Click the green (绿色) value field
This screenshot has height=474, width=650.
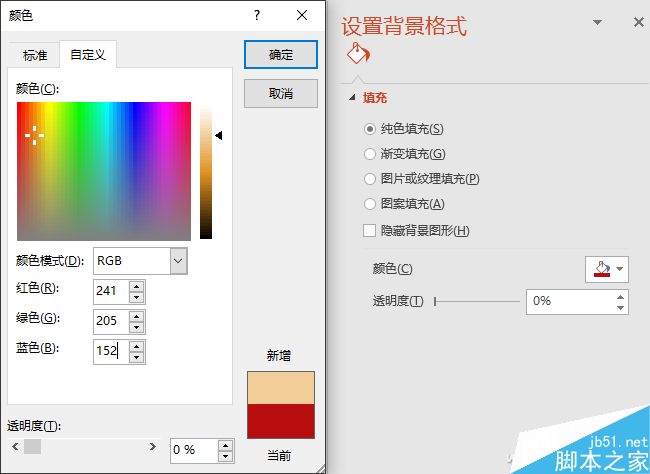(x=109, y=321)
